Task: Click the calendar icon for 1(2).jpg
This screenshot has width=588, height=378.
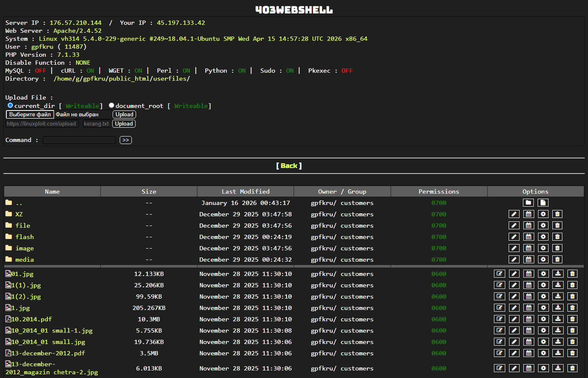Action: (x=529, y=297)
